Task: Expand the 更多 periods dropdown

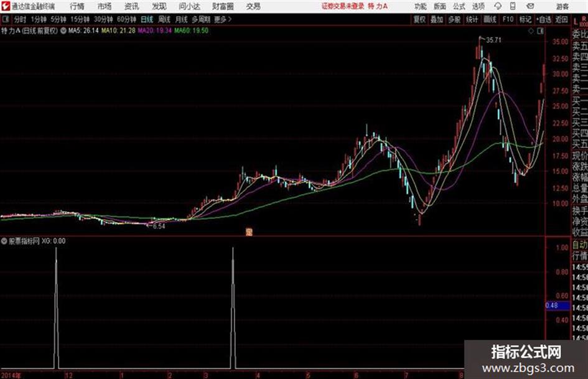Action: (x=223, y=19)
